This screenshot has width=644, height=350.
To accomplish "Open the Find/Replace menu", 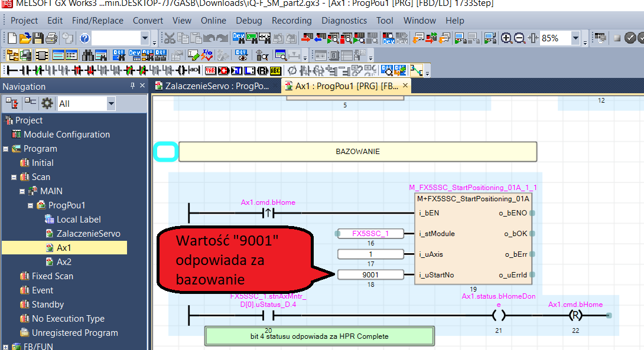I will tap(97, 21).
